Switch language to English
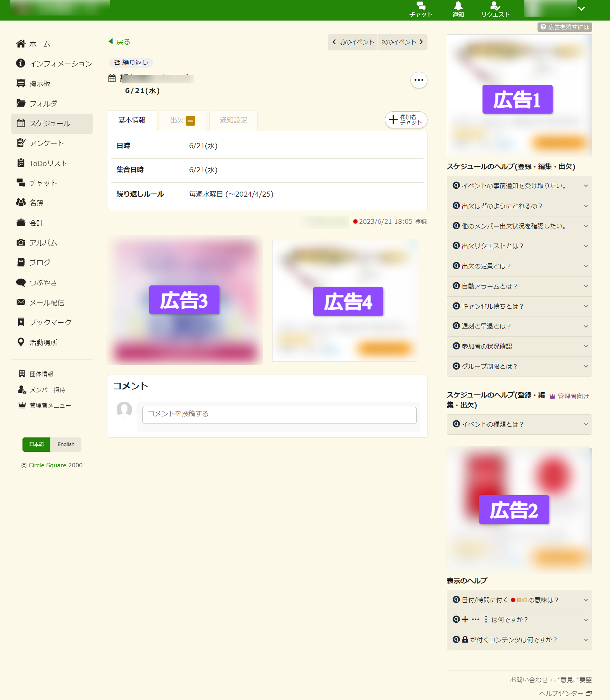This screenshot has height=700, width=610. click(x=66, y=444)
